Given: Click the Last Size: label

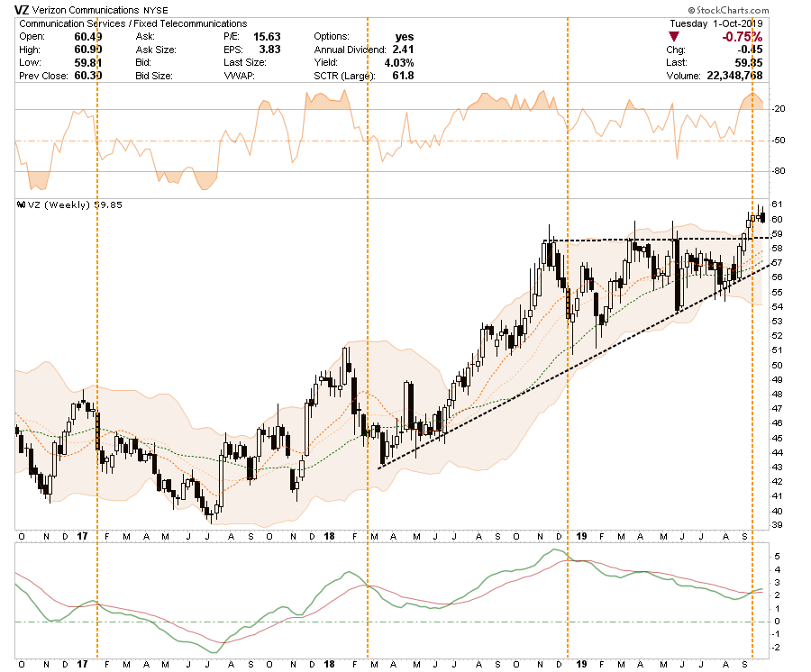Looking at the screenshot, I should point(245,62).
